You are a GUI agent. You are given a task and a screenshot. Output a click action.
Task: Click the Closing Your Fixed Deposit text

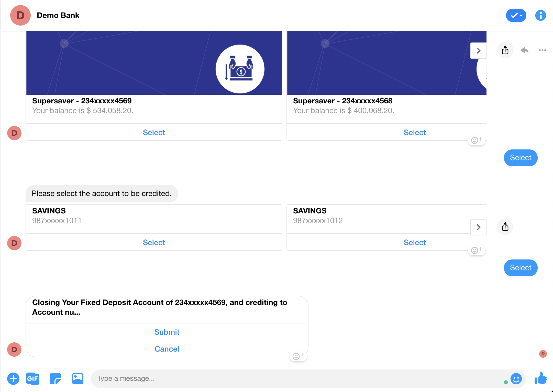[160, 307]
